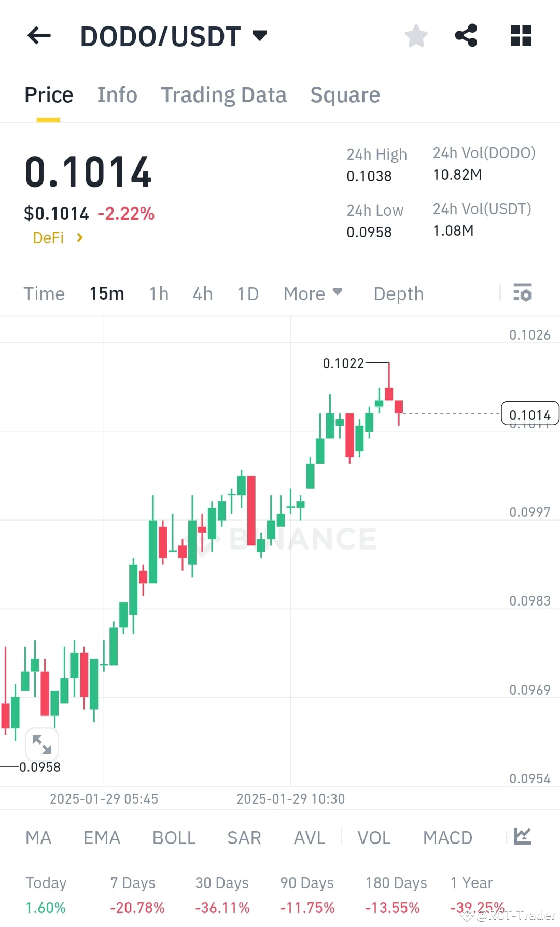The height and width of the screenshot is (927, 560).
Task: Select the 1D timeframe
Action: pos(247,293)
